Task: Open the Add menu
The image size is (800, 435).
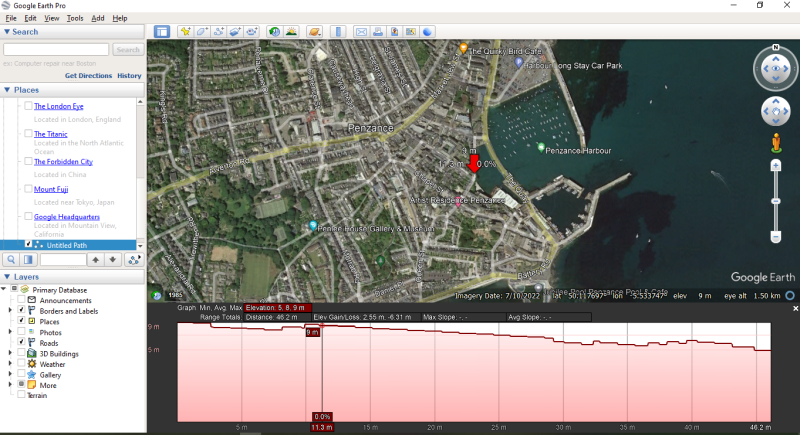Action: [97, 18]
